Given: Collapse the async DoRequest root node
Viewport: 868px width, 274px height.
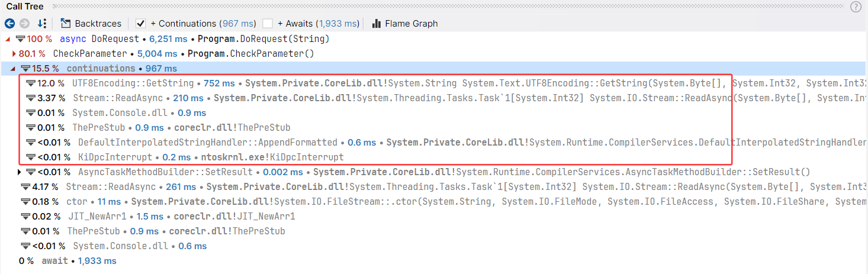Looking at the screenshot, I should [8, 39].
